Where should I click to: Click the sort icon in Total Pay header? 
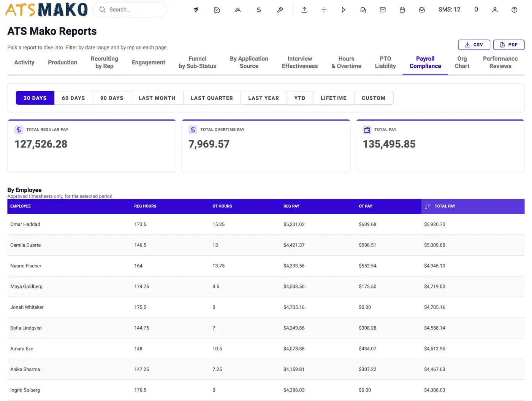(428, 206)
